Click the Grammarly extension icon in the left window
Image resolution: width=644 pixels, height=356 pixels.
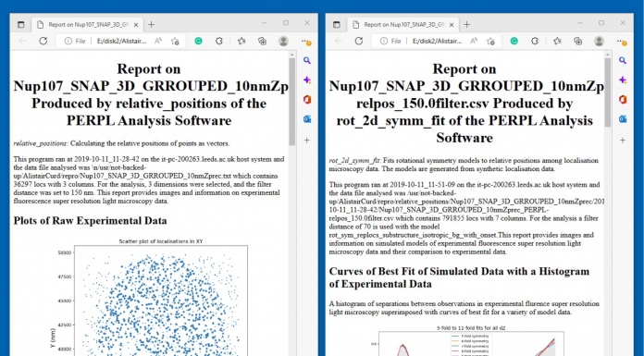point(198,41)
